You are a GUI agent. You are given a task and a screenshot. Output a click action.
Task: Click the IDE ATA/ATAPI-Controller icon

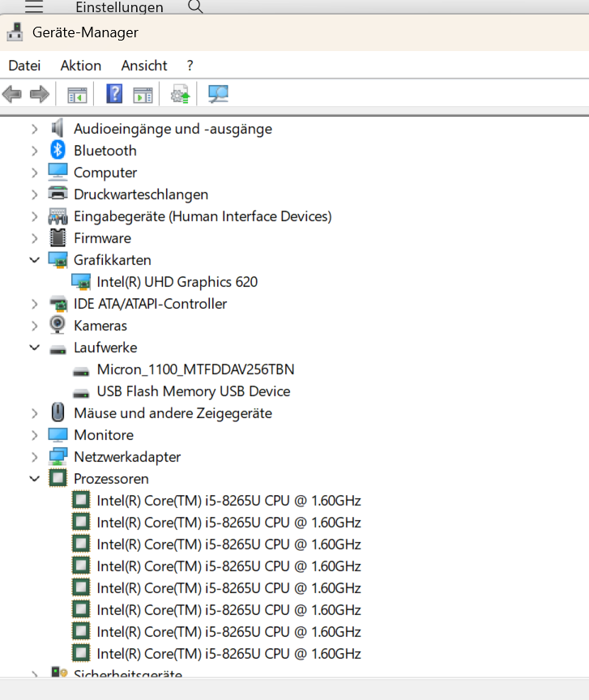point(58,304)
